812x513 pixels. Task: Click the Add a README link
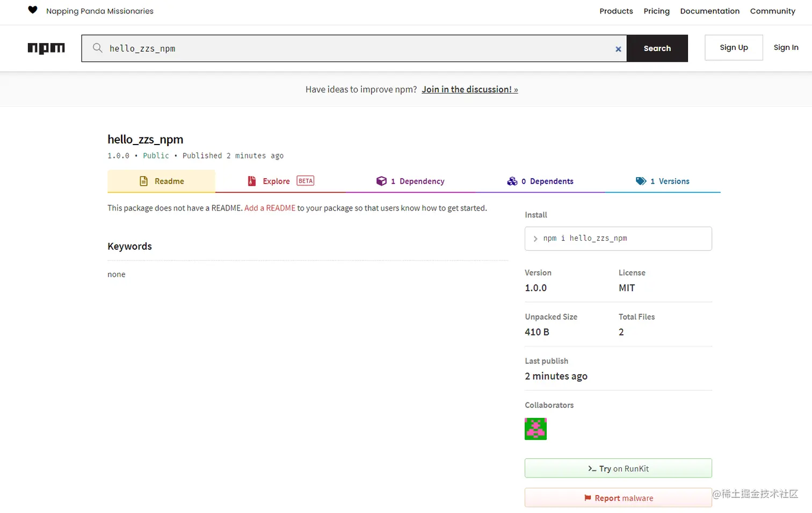click(x=270, y=208)
